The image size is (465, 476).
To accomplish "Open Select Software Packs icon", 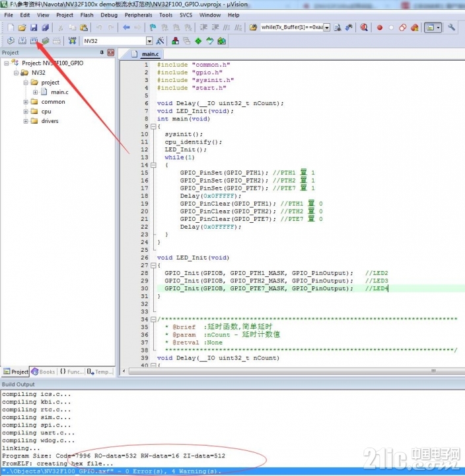I will click(210, 41).
